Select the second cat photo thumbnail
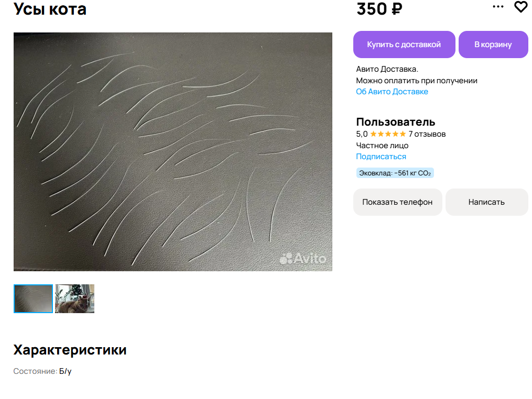Viewport: 532px width, 399px height. 74,298
